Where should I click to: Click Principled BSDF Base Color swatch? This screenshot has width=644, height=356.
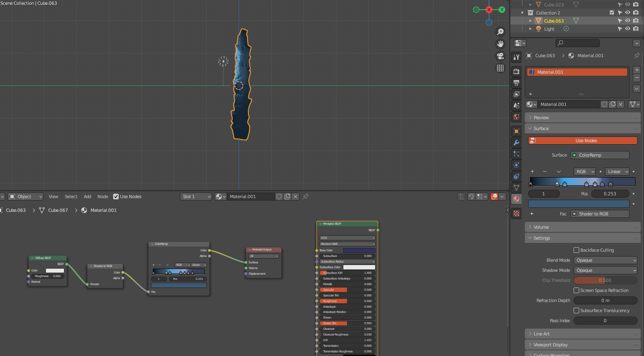pyautogui.click(x=359, y=250)
